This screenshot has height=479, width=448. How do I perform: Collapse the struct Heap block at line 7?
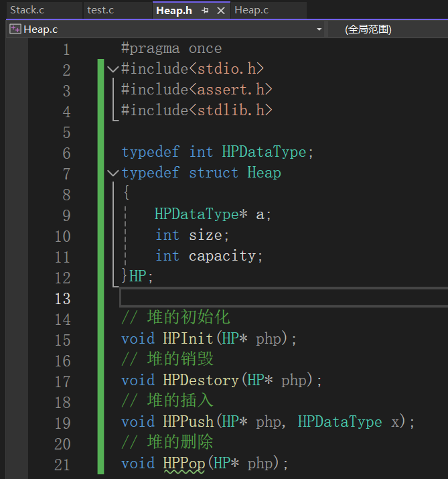coord(113,174)
